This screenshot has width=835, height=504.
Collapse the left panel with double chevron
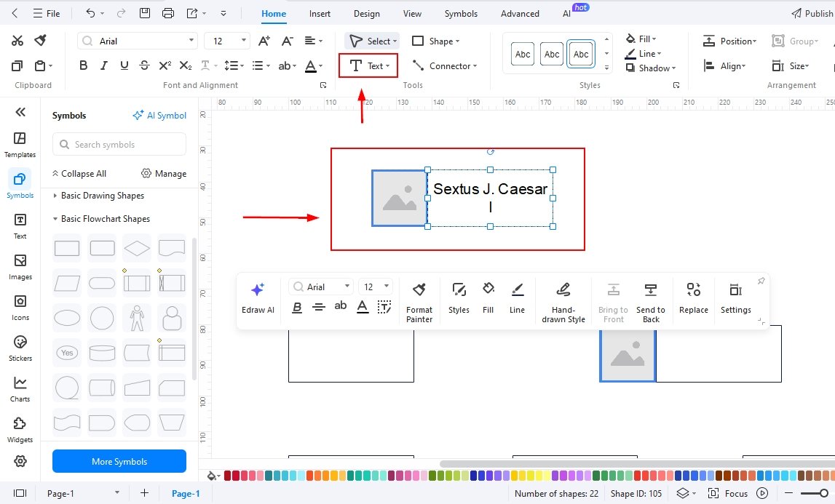20,112
